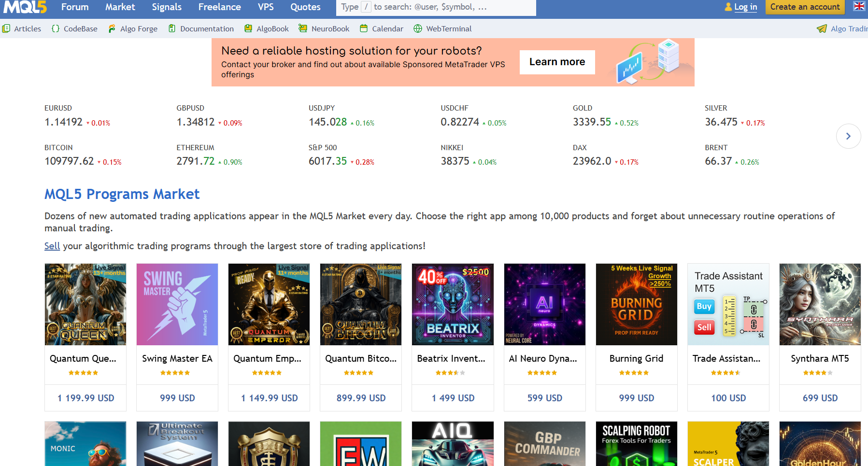Viewport: 868px width, 466px height.
Task: Click the 1 499 USD price
Action: 453,398
